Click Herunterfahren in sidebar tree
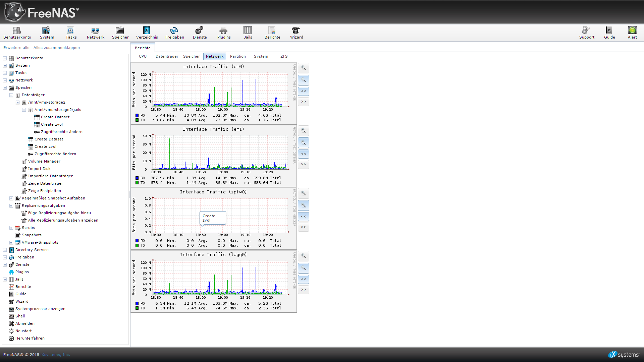Viewport: 644px width, 362px height. click(30, 338)
